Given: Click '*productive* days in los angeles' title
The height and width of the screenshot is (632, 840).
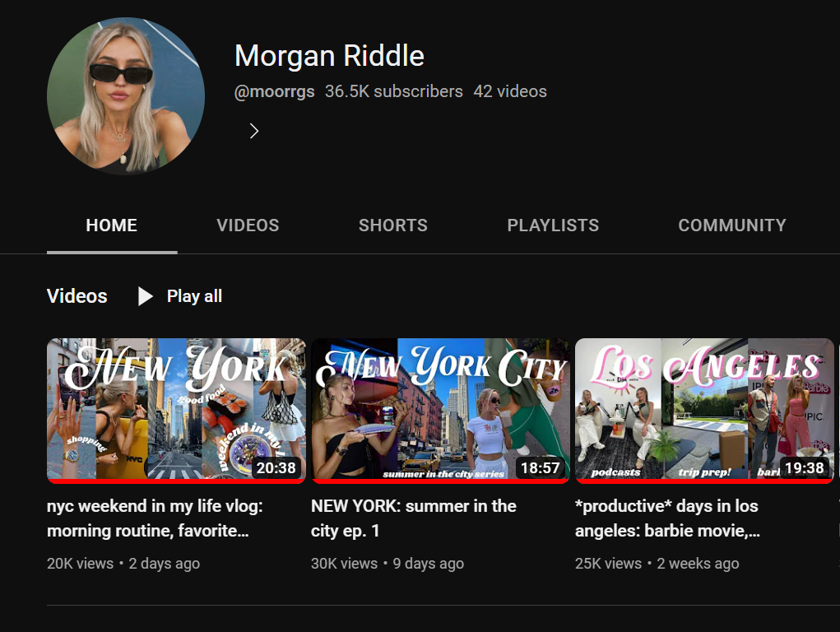Looking at the screenshot, I should pyautogui.click(x=666, y=518).
